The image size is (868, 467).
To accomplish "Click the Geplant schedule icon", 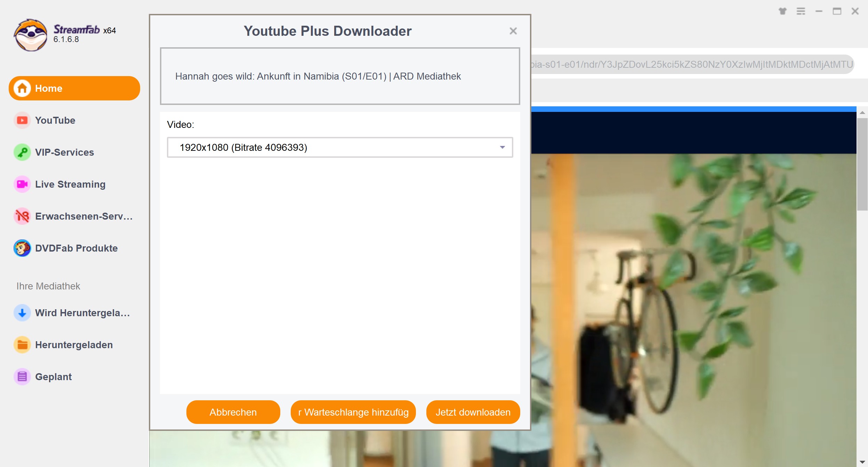I will point(22,377).
